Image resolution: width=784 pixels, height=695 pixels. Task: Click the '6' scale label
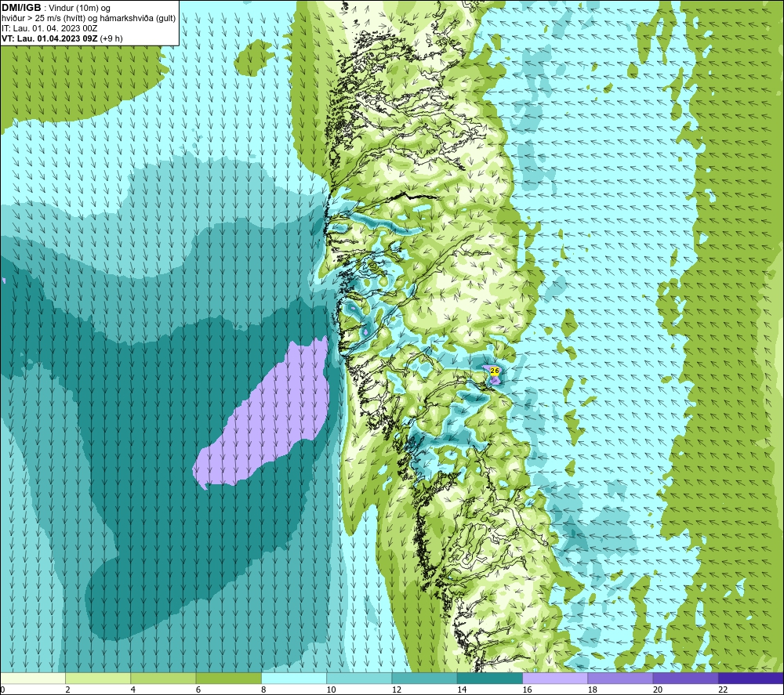(x=198, y=690)
